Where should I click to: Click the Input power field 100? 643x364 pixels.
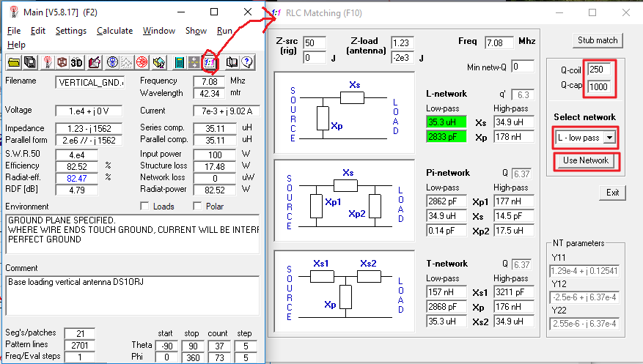point(215,155)
